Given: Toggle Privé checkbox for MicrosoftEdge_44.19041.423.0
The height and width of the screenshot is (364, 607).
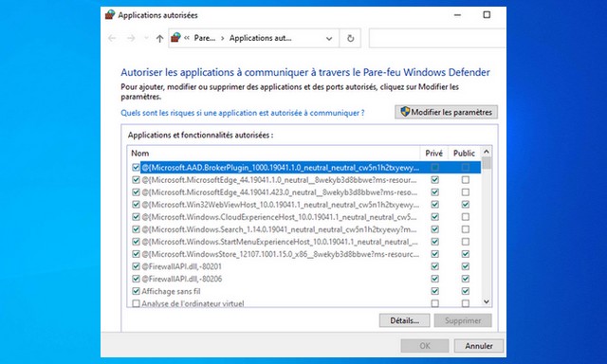Looking at the screenshot, I should coord(434,192).
